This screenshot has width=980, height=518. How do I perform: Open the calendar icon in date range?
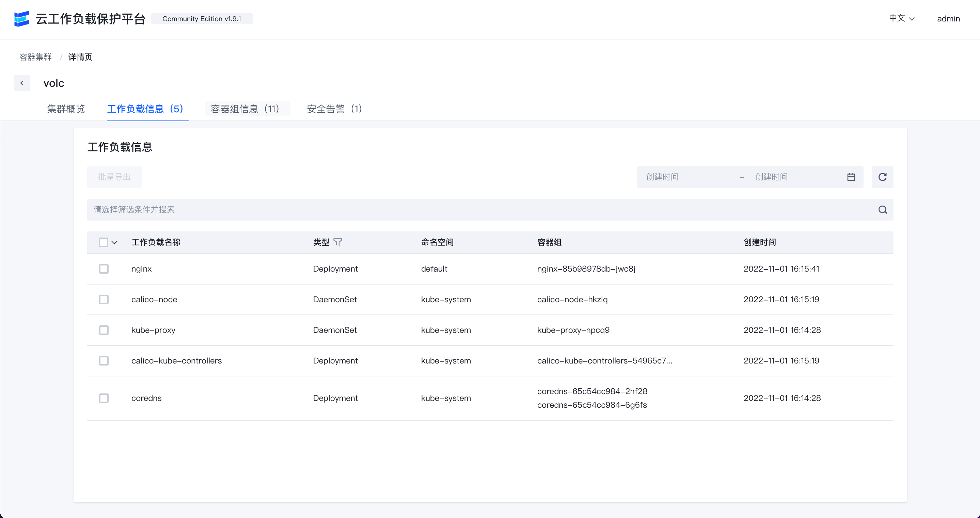[x=851, y=177]
